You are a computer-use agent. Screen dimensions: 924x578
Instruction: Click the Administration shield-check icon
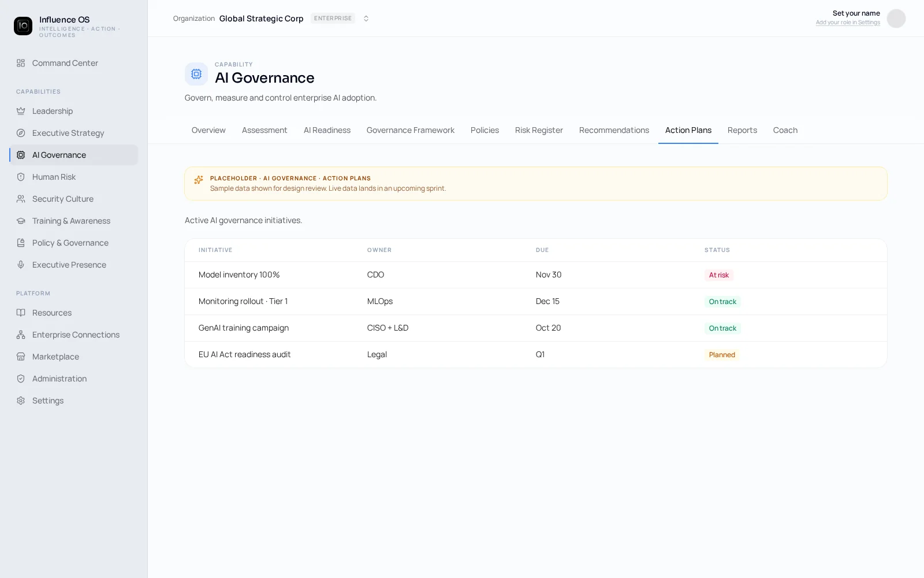pos(21,379)
